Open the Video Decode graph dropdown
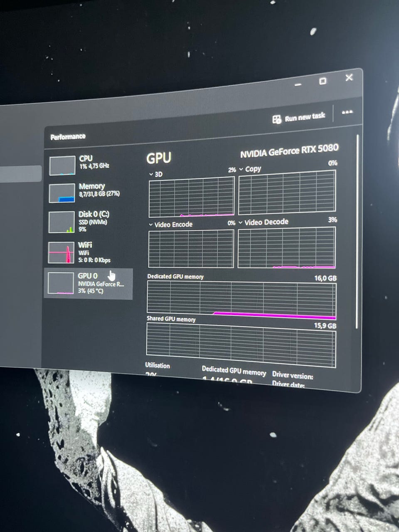 [240, 222]
